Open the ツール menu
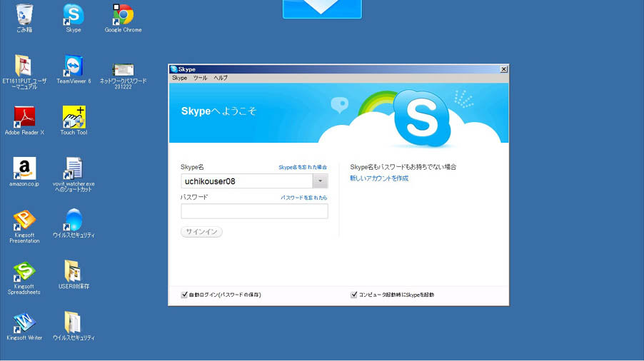Image resolution: width=644 pixels, height=361 pixels. 200,78
